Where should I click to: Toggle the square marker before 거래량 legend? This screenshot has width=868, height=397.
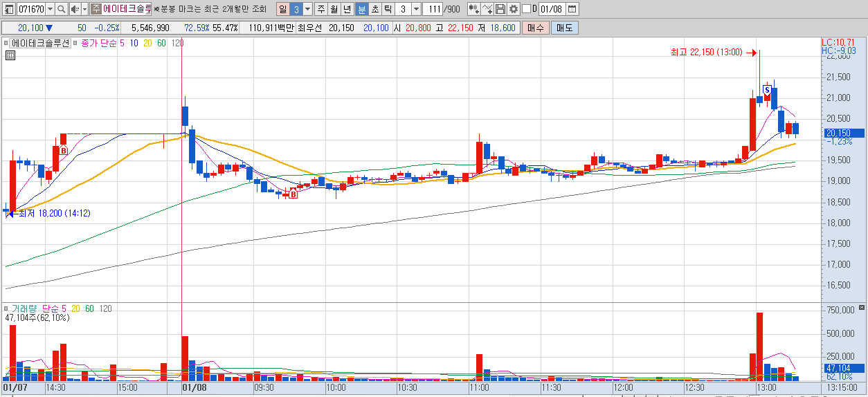coord(7,308)
